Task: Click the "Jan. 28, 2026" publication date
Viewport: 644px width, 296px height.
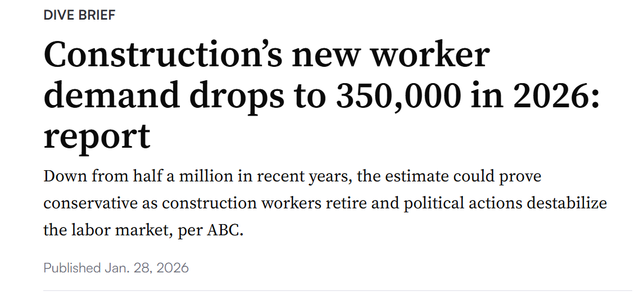Action: click(x=146, y=268)
